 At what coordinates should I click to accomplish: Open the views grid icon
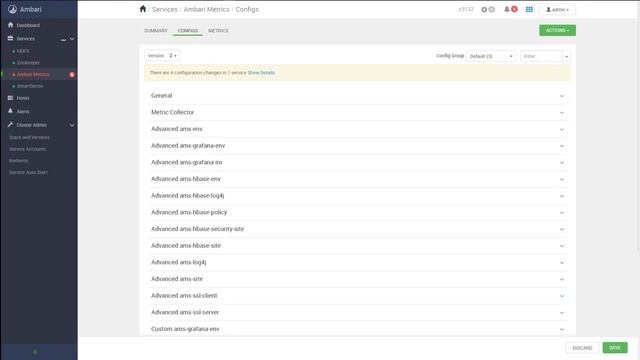(x=529, y=9)
